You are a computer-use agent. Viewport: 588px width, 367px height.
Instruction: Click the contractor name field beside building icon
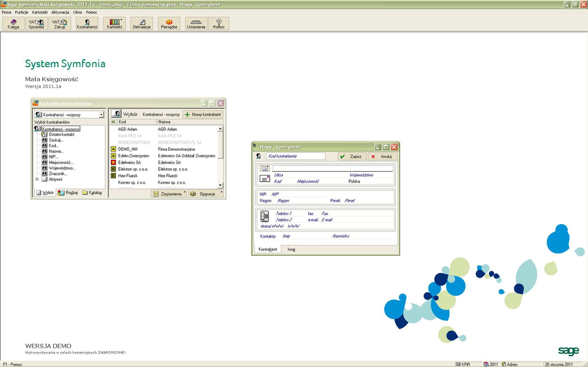[332, 168]
